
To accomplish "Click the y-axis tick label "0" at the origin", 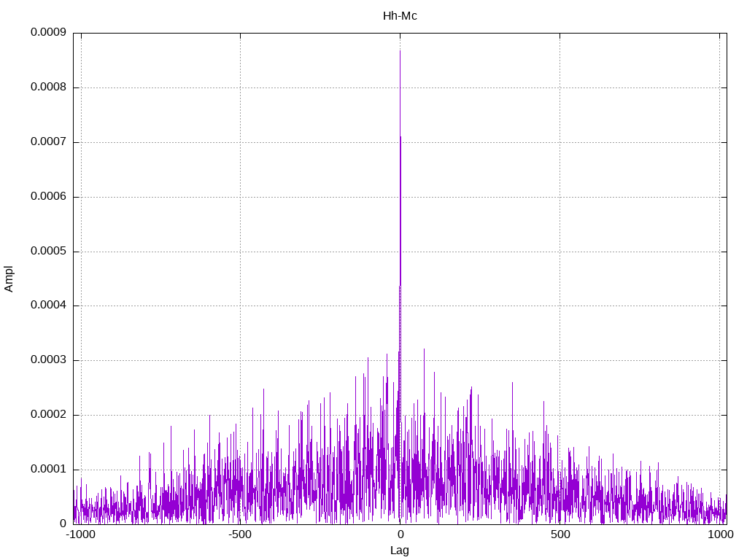I will tap(63, 524).
